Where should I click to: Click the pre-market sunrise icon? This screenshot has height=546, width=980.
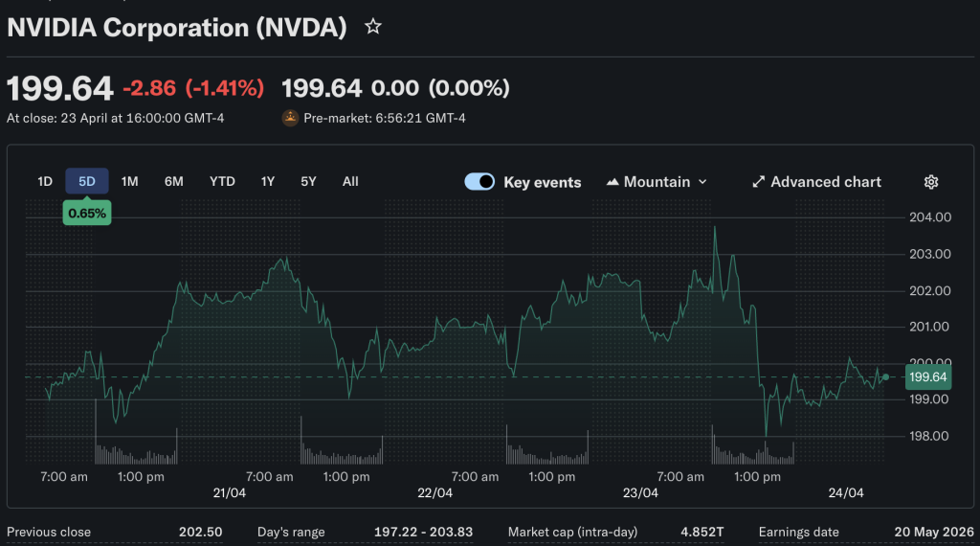coord(290,118)
